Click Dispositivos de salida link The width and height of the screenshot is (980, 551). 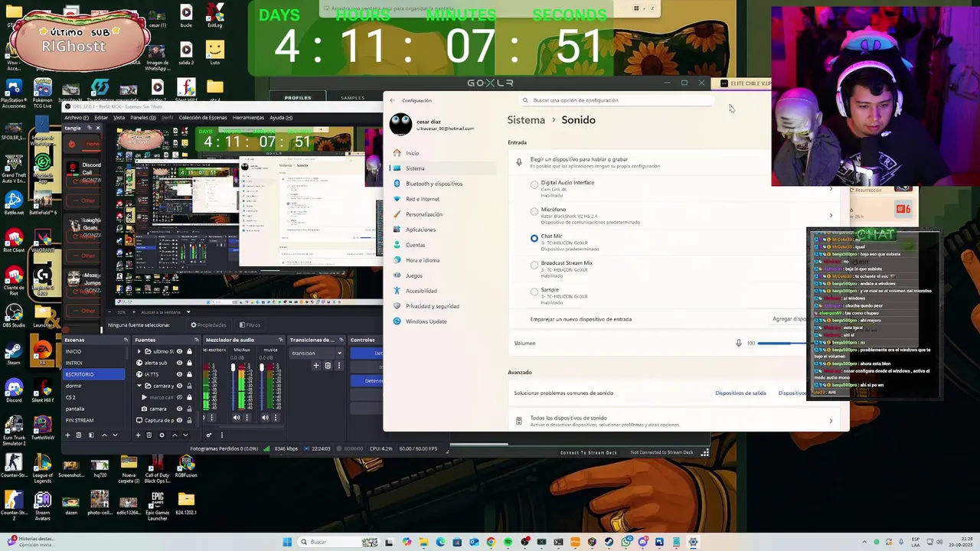(x=740, y=393)
